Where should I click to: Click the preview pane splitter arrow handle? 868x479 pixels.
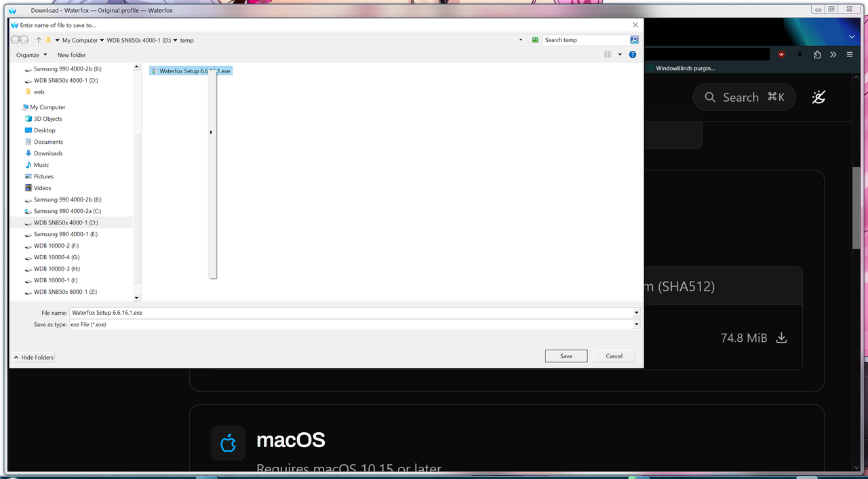click(211, 132)
